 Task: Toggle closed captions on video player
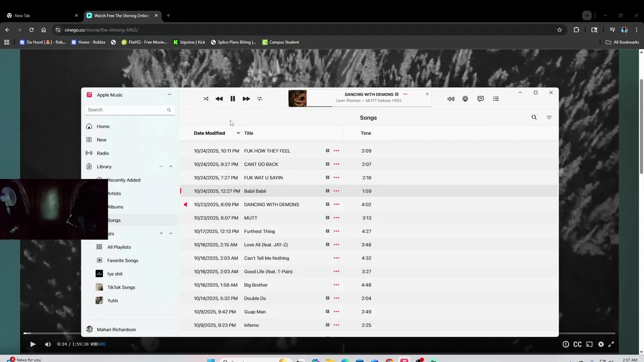[578, 344]
